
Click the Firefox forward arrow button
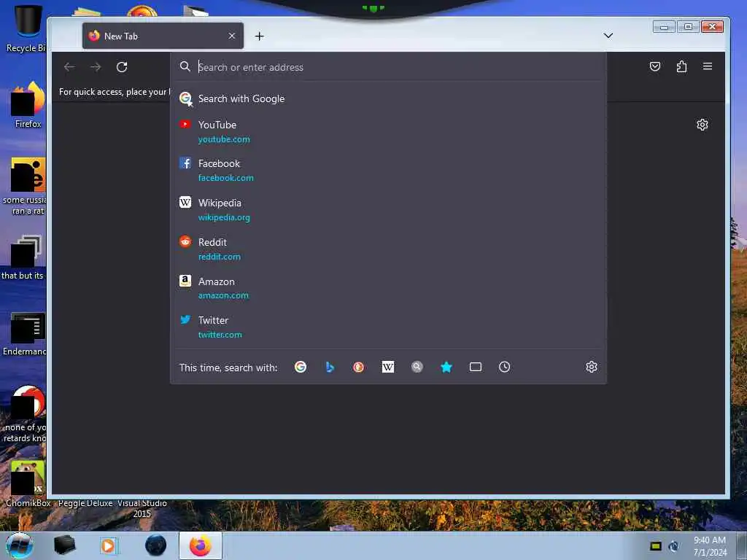coord(96,67)
